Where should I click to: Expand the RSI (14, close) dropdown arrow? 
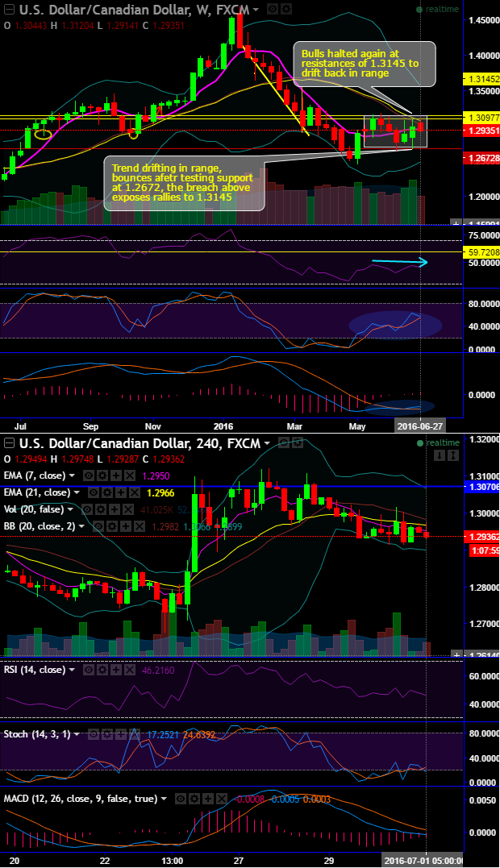click(72, 670)
